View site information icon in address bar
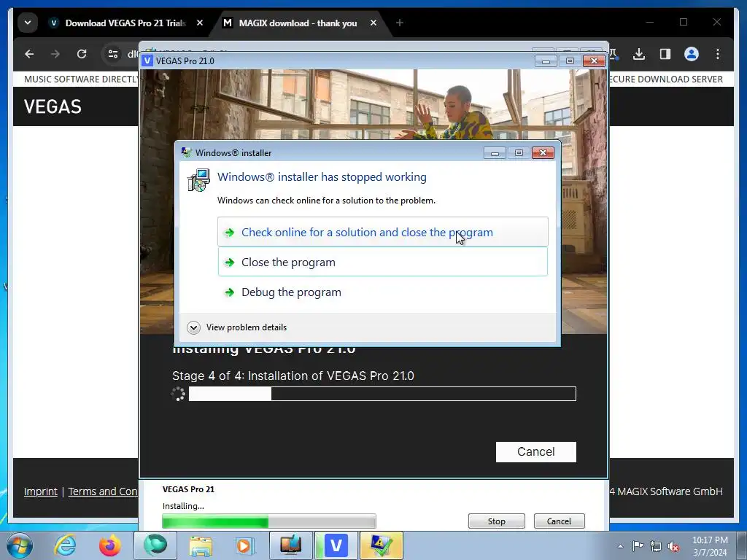Image resolution: width=747 pixels, height=560 pixels. [113, 54]
